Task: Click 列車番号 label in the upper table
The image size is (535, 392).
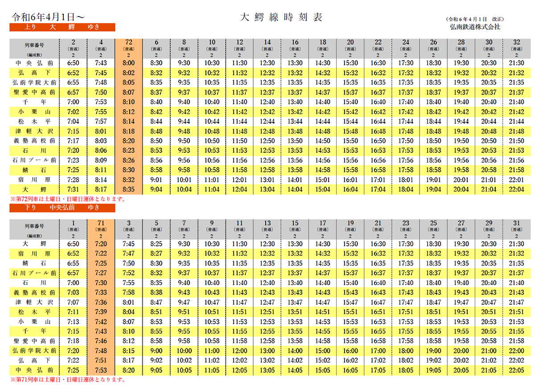Action: tap(34, 45)
